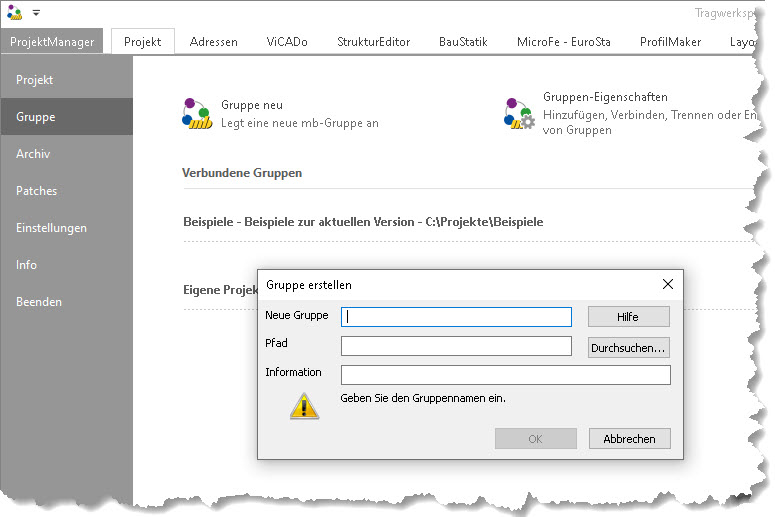
Task: Choose Beenden in the sidebar
Action: (x=39, y=302)
